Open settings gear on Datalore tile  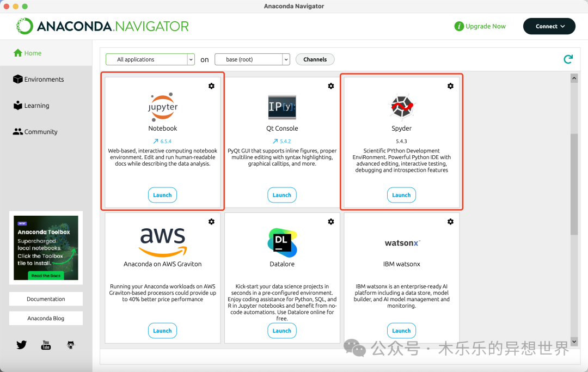(331, 222)
